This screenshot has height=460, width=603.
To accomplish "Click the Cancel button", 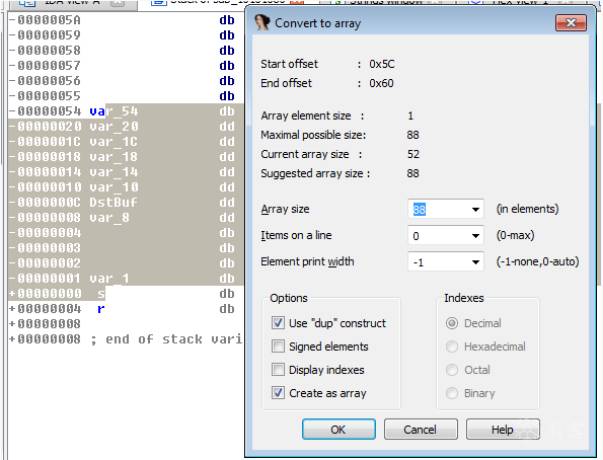I will [x=421, y=429].
